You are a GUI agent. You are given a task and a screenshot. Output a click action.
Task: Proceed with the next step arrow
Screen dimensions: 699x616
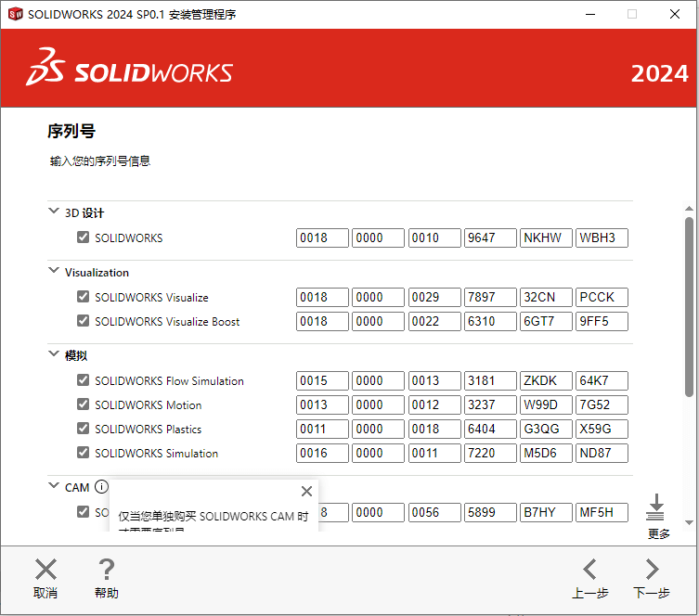pos(653,570)
